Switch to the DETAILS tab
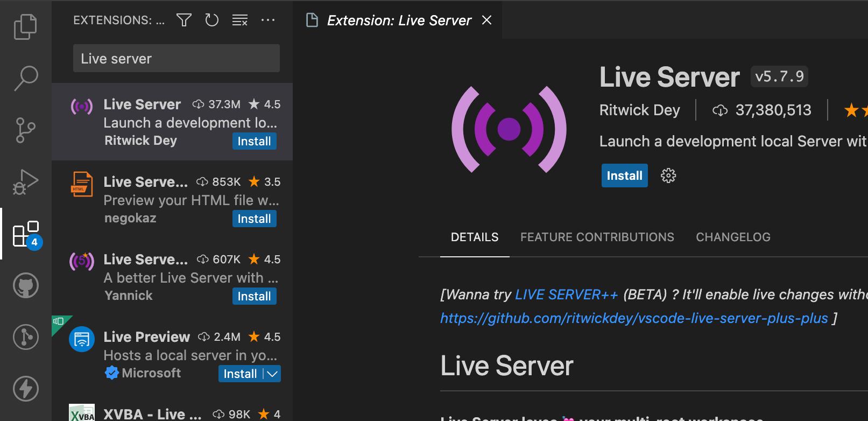The height and width of the screenshot is (421, 868). pos(475,237)
